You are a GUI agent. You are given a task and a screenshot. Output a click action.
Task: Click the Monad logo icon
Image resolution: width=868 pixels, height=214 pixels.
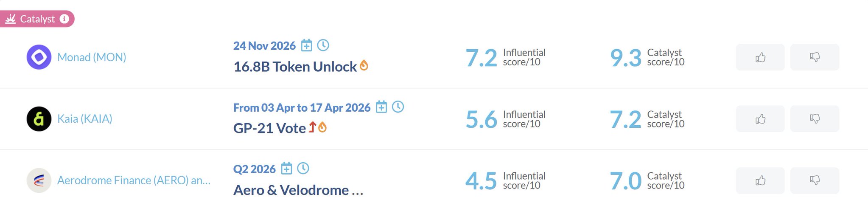pyautogui.click(x=39, y=57)
